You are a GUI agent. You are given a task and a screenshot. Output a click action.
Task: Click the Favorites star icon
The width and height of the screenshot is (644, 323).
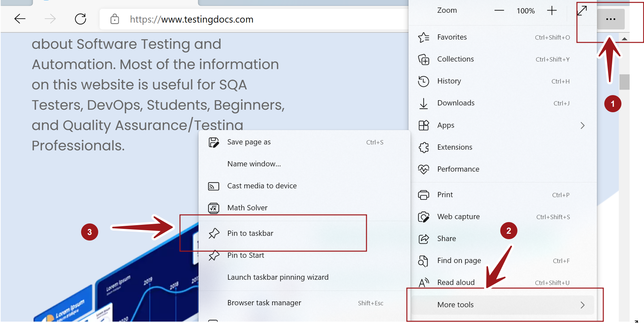(424, 37)
